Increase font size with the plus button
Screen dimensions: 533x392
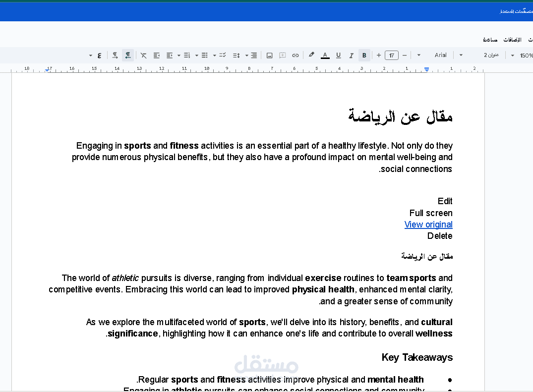pos(379,55)
